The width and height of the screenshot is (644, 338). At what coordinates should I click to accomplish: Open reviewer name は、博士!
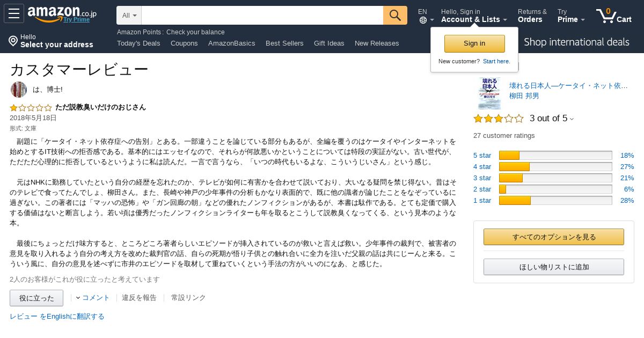coord(48,90)
